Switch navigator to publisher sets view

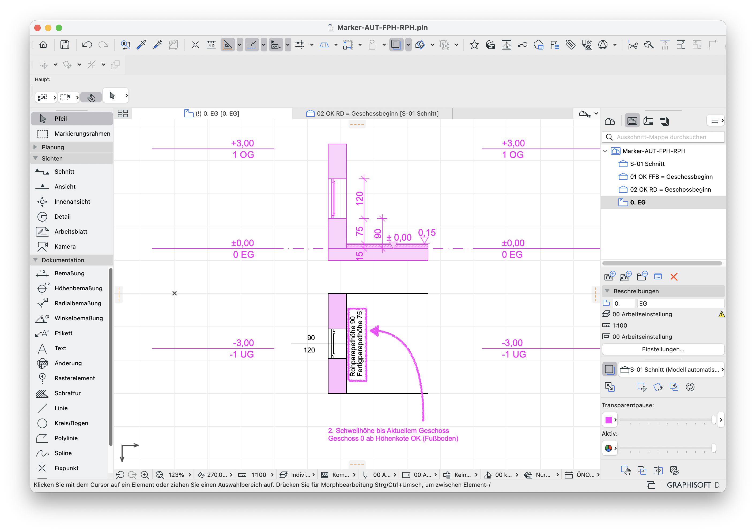coord(664,121)
